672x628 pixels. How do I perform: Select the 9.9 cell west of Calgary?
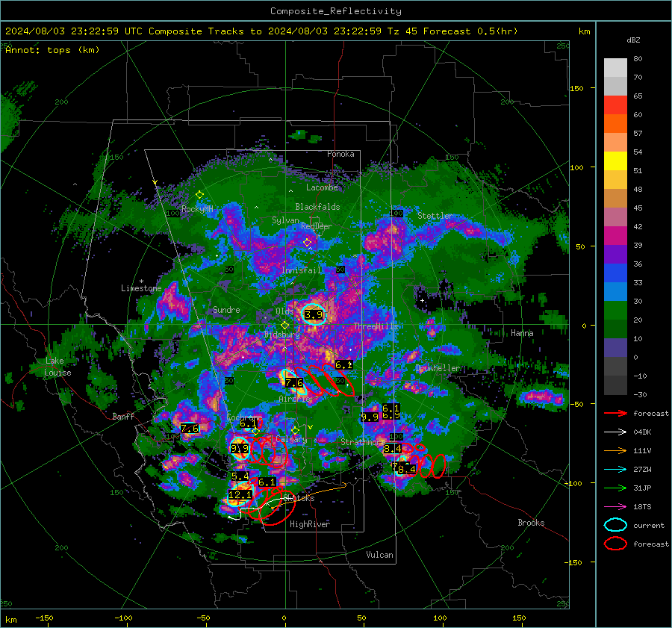(x=240, y=448)
